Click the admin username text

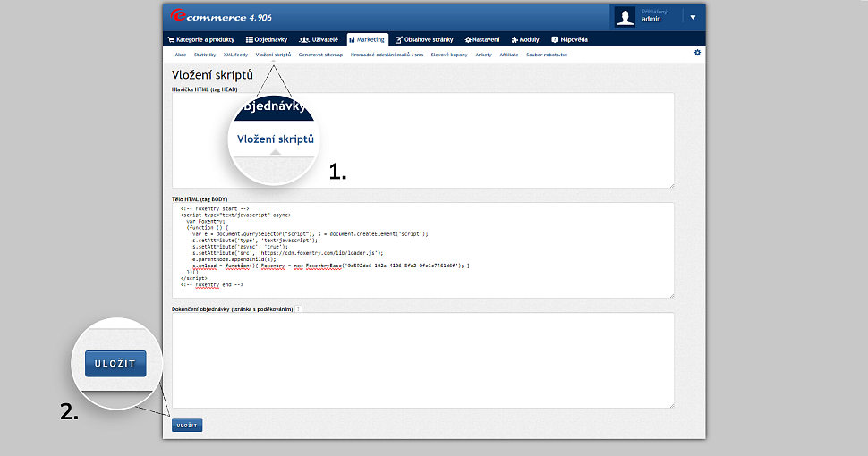[651, 20]
